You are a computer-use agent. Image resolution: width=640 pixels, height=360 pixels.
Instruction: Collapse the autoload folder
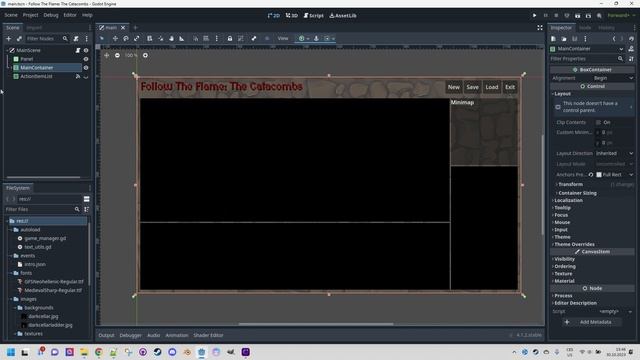click(11, 229)
